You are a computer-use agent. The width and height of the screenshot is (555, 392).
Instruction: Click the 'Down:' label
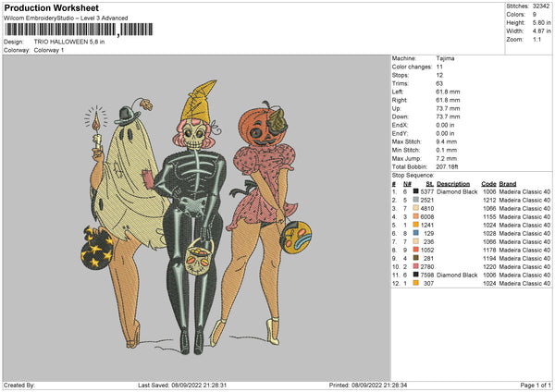[400, 116]
